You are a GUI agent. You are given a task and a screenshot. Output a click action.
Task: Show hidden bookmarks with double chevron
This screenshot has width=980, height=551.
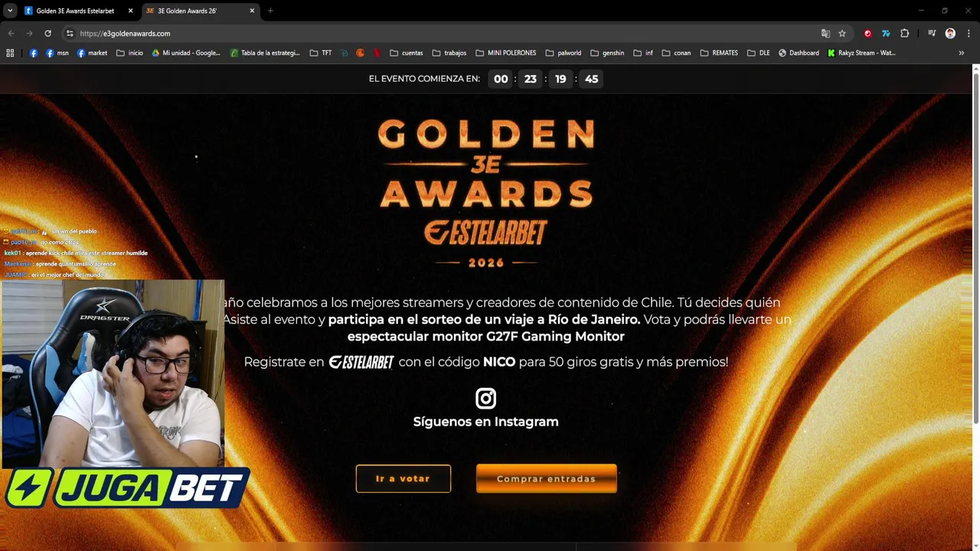click(961, 53)
